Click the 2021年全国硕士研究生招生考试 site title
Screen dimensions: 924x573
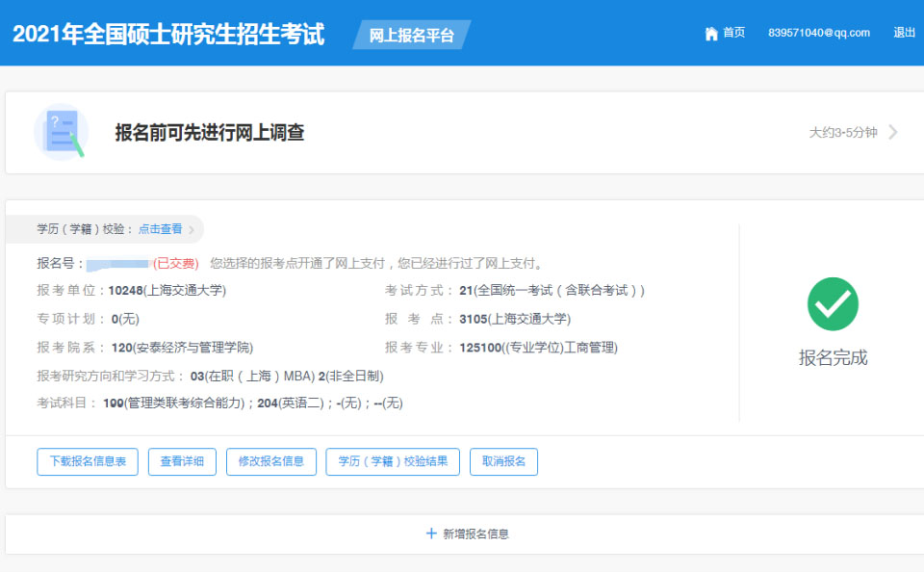coord(168,35)
